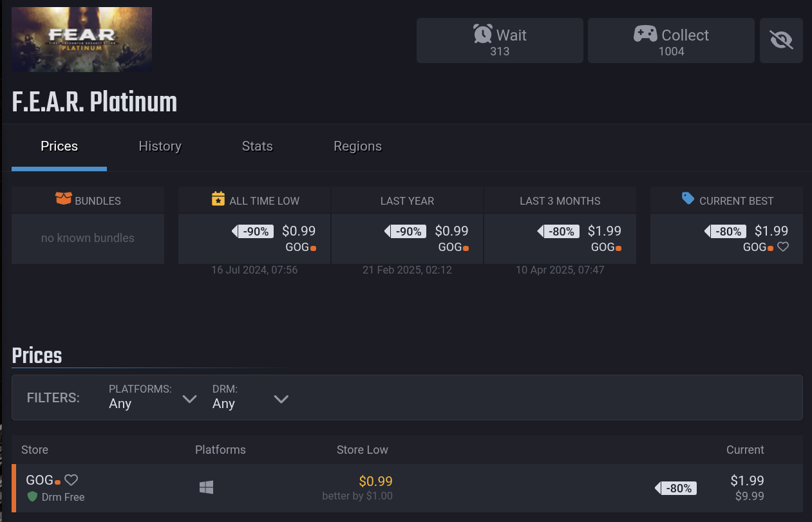This screenshot has height=522, width=812.
Task: Click the 'better by $1.00' text
Action: coord(357,496)
